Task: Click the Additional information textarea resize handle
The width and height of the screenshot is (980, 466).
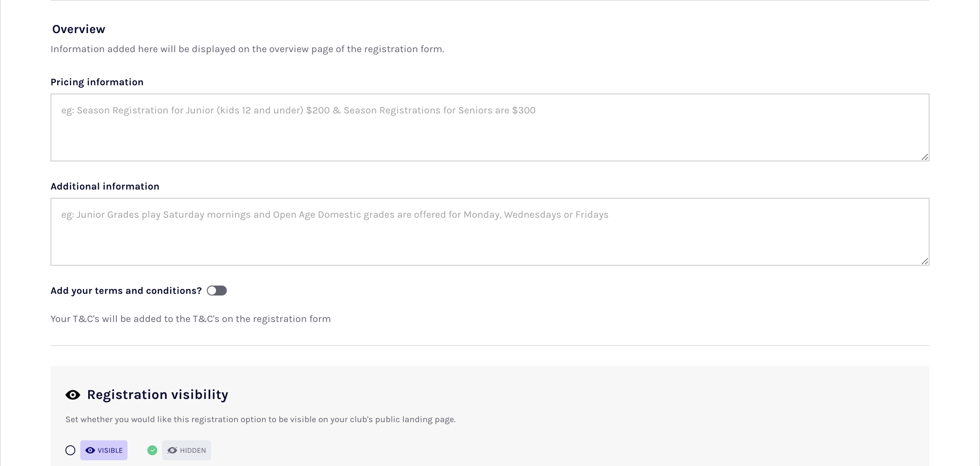Action: (x=925, y=261)
